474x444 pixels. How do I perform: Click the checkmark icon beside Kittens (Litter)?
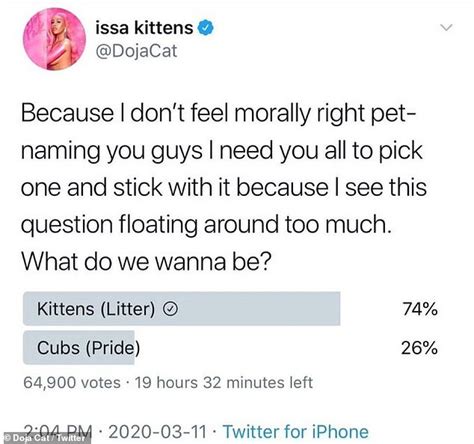170,309
